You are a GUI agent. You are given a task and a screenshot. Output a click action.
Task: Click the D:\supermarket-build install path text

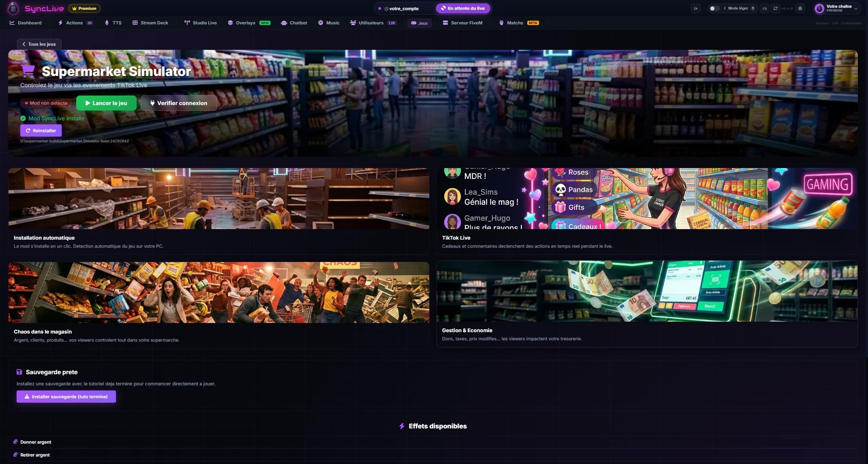coord(75,141)
